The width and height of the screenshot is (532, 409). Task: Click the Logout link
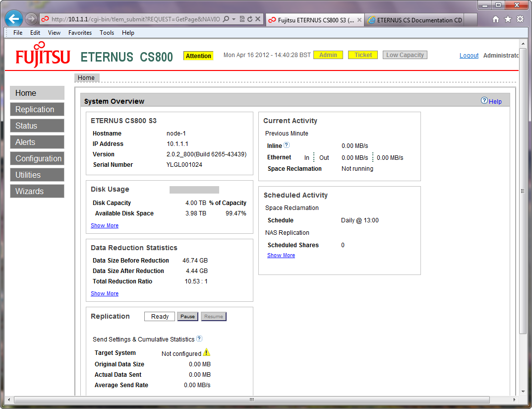pos(469,56)
